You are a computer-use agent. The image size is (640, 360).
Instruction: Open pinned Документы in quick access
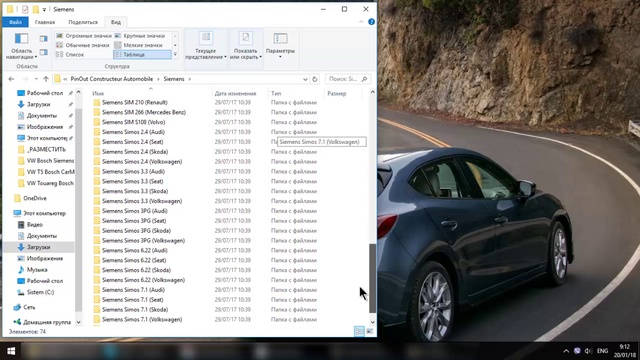click(42, 116)
